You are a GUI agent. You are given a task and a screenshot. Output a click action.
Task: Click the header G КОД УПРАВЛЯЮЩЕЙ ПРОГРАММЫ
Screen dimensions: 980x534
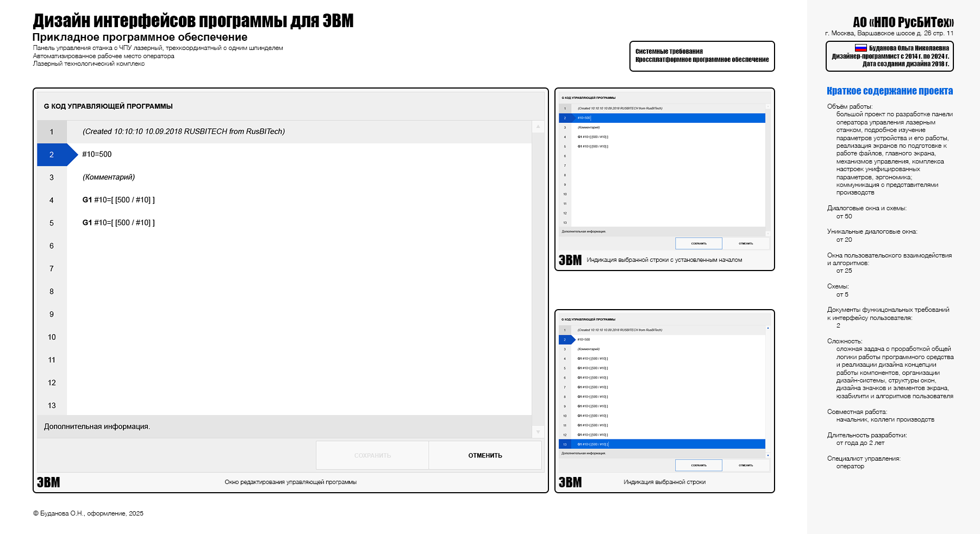pyautogui.click(x=109, y=106)
